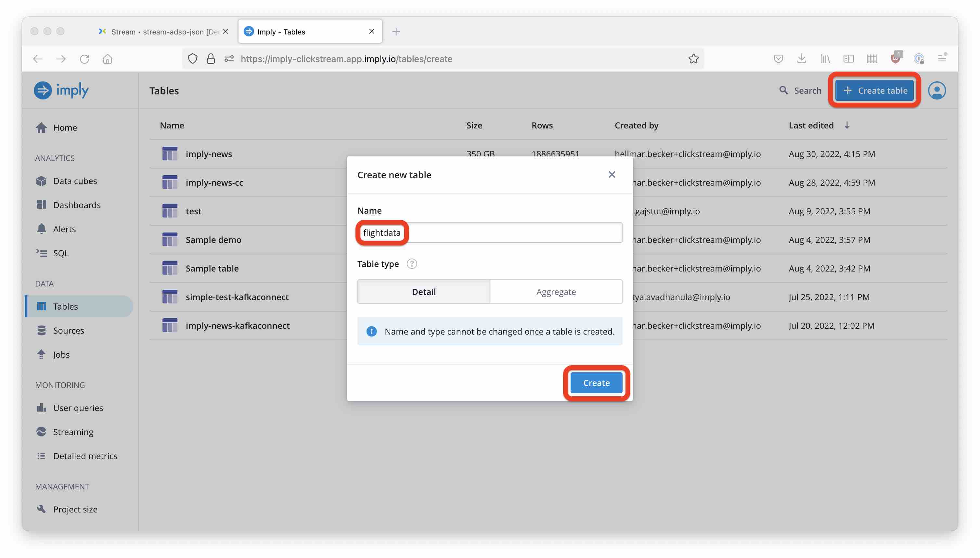This screenshot has width=980, height=558.
Task: Open the SQL editor
Action: [61, 253]
